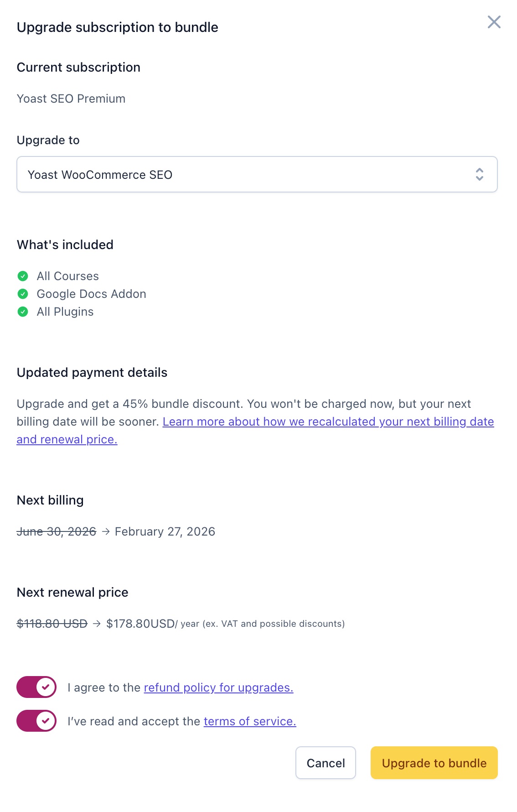Open the Upgrade to dropdown selector
517x812 pixels.
[x=257, y=174]
